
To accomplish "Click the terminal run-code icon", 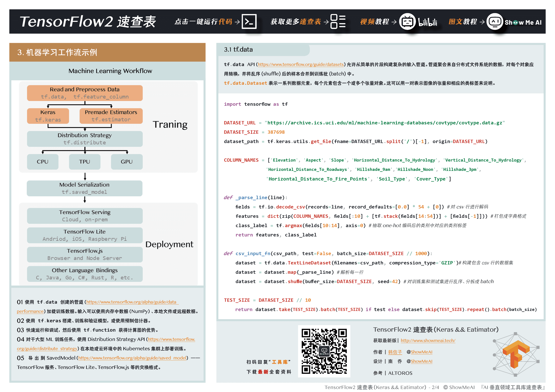I will 249,22.
